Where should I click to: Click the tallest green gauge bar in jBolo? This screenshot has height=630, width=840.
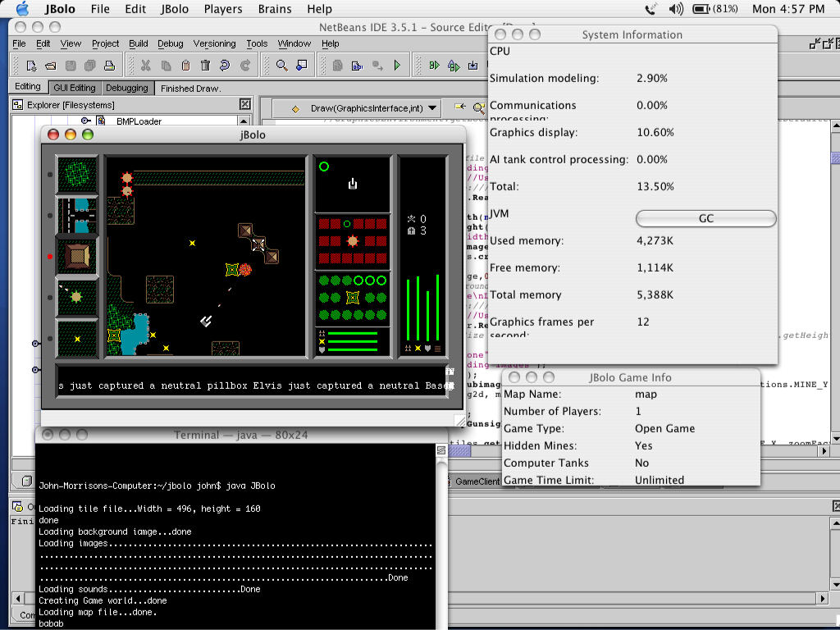[x=438, y=307]
